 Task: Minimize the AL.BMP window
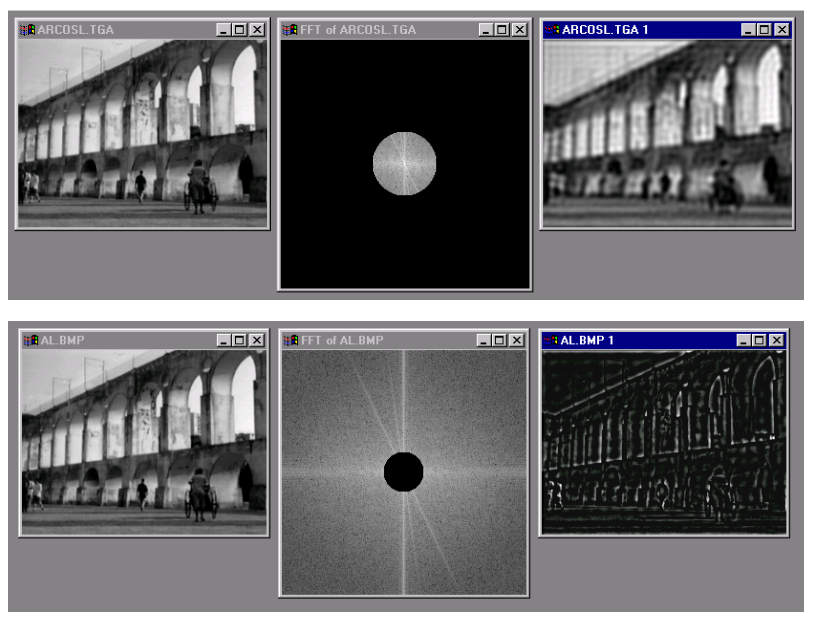224,340
